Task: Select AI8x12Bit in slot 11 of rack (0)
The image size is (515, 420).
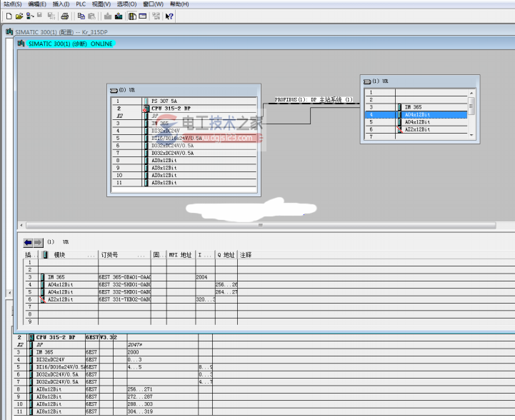Action: (x=184, y=183)
